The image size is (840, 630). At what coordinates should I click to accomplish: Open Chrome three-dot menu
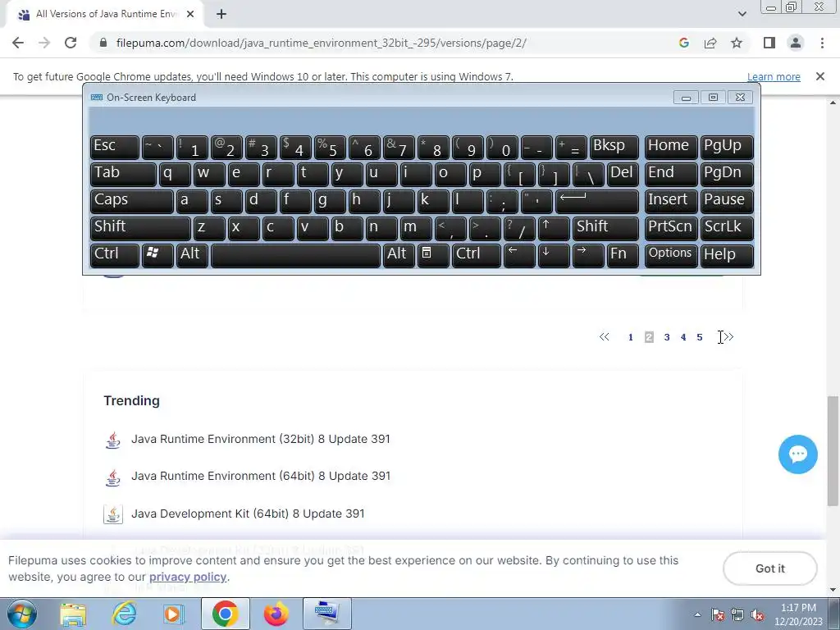(x=822, y=43)
